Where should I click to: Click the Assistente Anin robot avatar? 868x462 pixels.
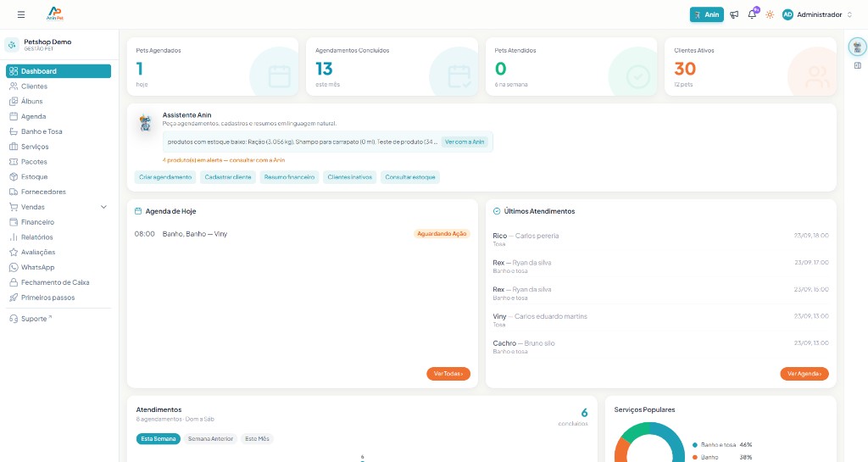pos(145,123)
